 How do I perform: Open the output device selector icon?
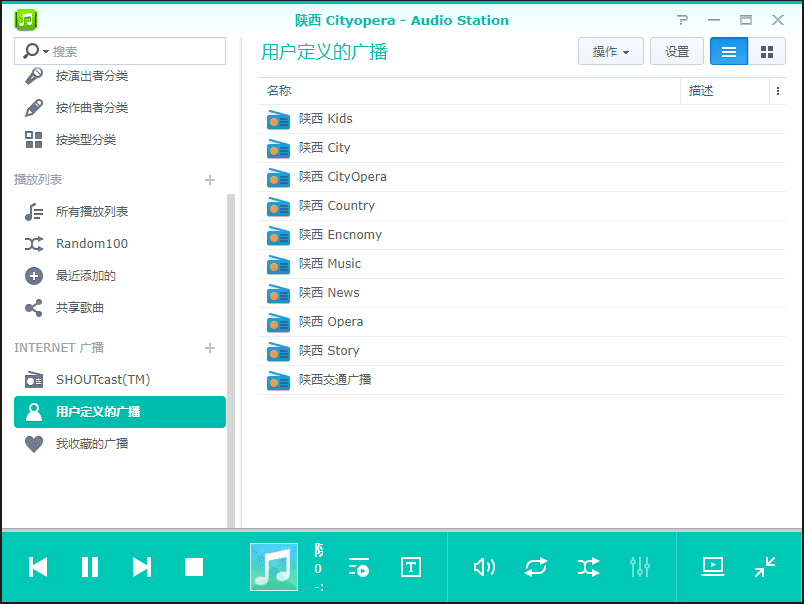713,567
